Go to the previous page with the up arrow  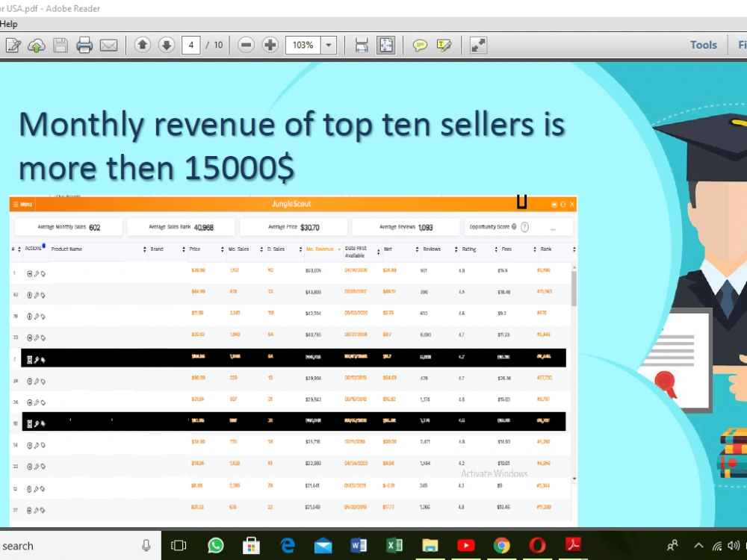142,46
